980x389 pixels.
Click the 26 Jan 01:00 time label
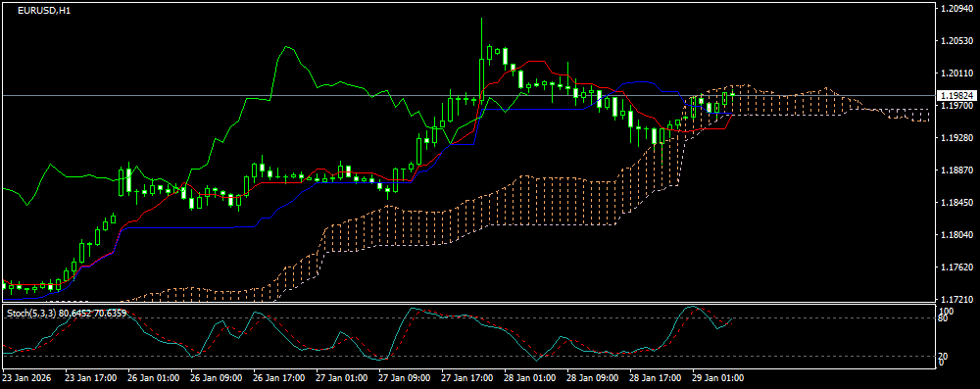(x=154, y=378)
